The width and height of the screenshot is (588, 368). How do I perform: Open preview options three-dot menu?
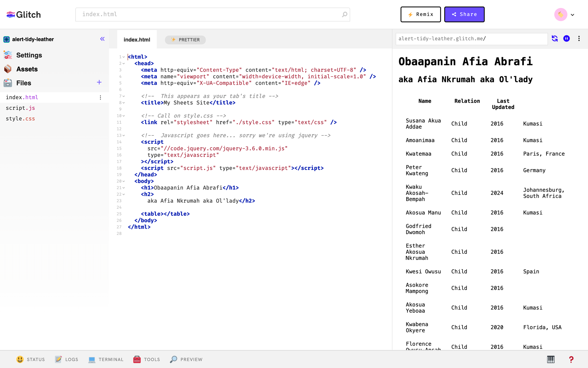click(x=579, y=39)
